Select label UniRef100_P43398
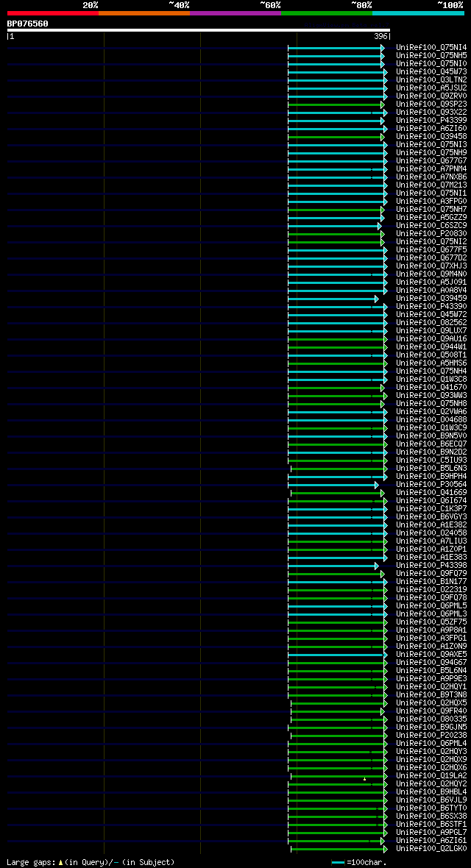The height and width of the screenshot is (868, 471). tap(432, 565)
